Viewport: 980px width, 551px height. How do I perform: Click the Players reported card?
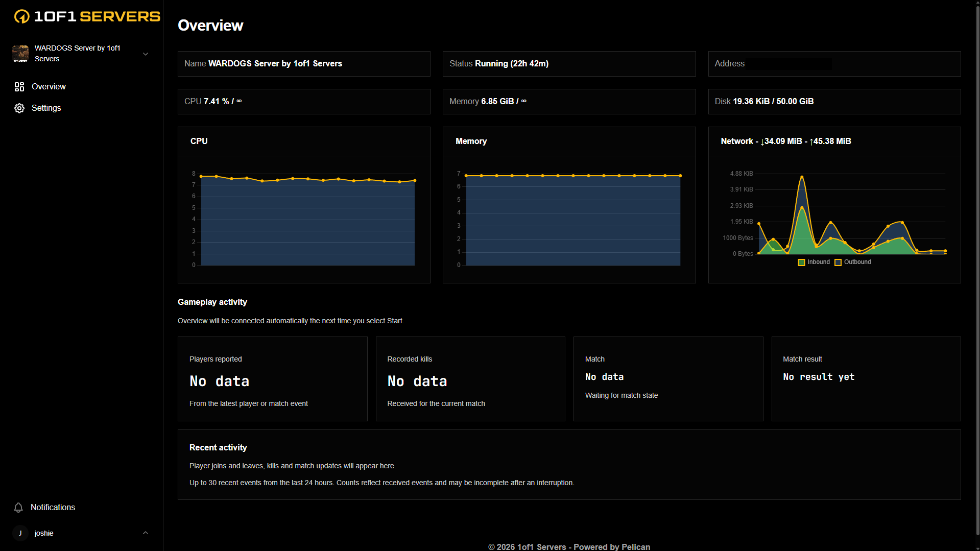tap(273, 379)
